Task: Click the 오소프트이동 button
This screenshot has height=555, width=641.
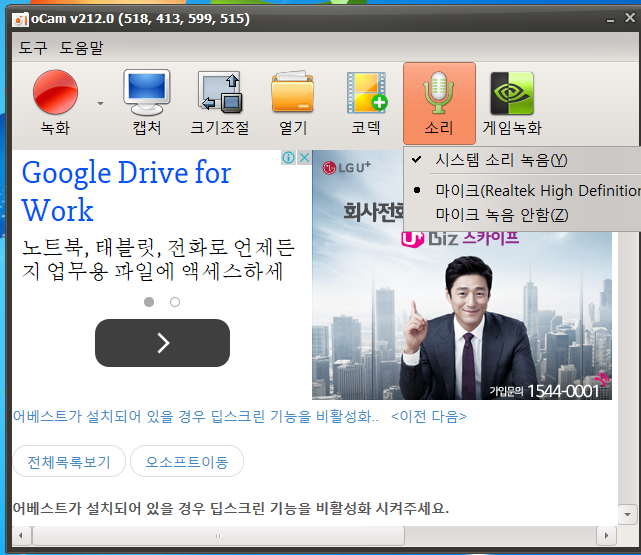Action: click(x=187, y=461)
